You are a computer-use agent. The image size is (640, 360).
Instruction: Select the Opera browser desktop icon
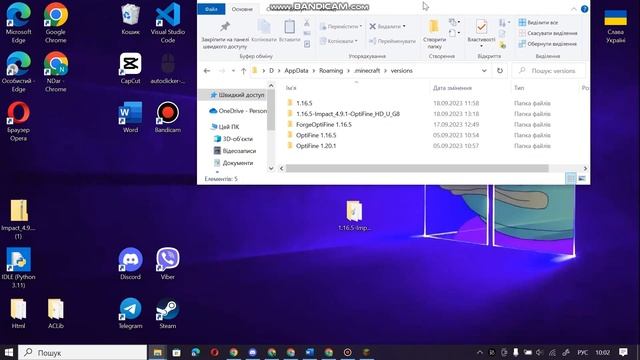[x=18, y=121]
